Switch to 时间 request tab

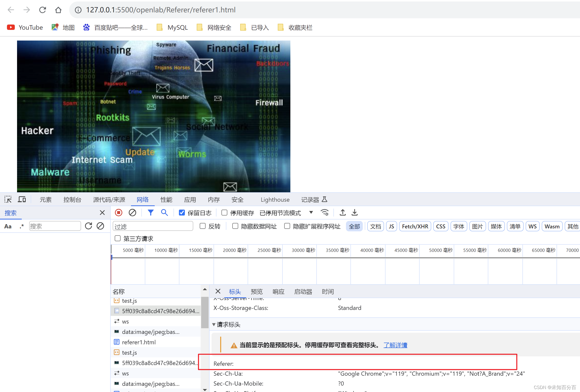point(328,291)
